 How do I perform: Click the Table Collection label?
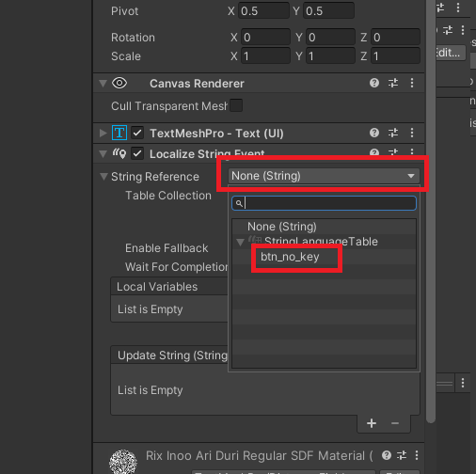[168, 196]
